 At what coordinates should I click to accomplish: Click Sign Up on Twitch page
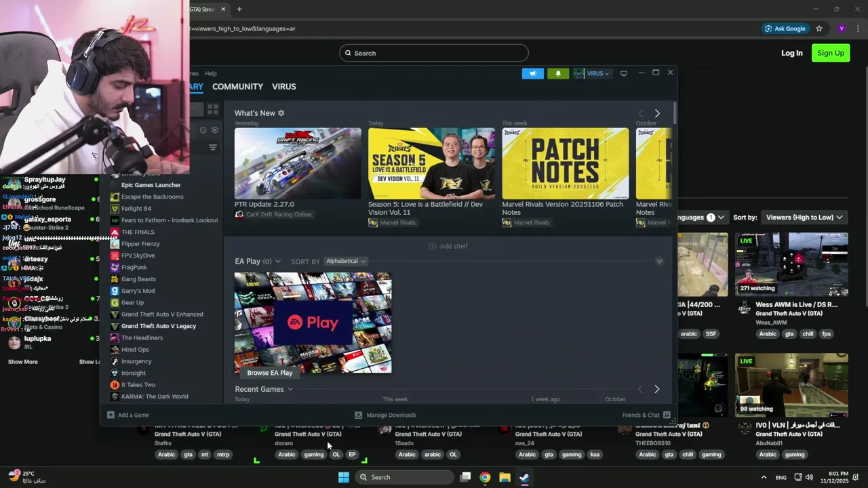coord(831,53)
